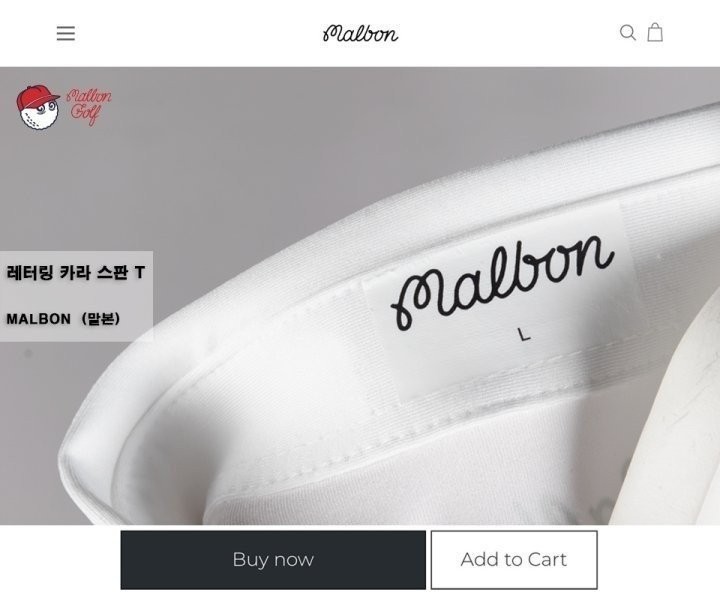This screenshot has height=592, width=720.
Task: Click the size L marking on tag
Action: 523,334
